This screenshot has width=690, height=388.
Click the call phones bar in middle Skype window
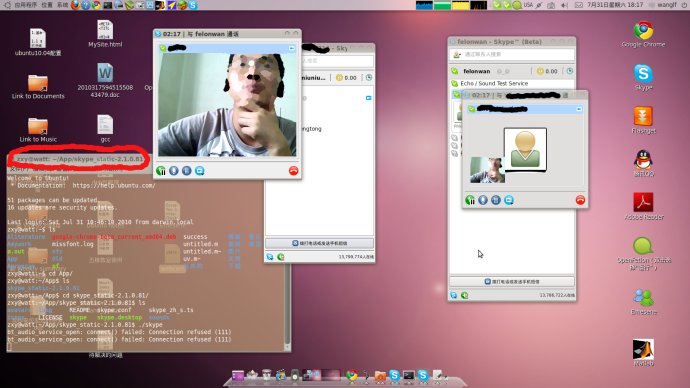(x=319, y=243)
